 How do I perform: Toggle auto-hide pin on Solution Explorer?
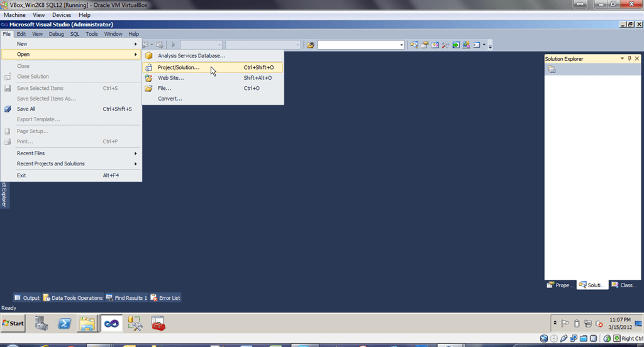point(629,58)
